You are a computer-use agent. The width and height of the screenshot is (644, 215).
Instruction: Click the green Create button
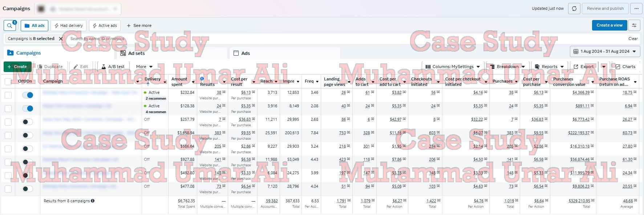click(x=17, y=67)
